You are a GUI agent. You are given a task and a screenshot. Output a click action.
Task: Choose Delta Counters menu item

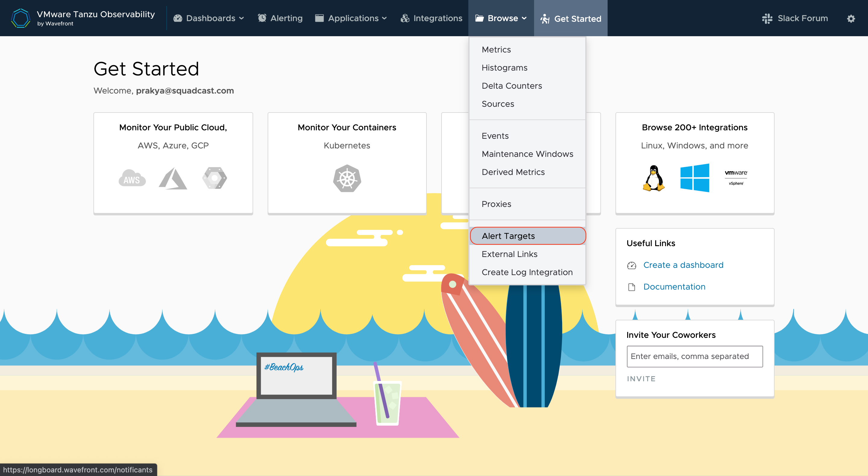528,86
